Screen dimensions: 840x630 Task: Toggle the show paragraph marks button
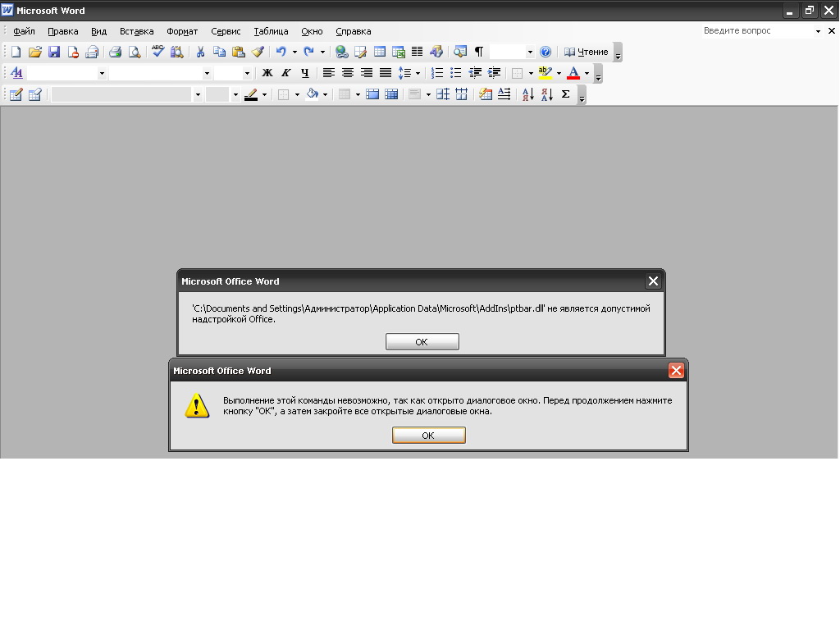(478, 52)
